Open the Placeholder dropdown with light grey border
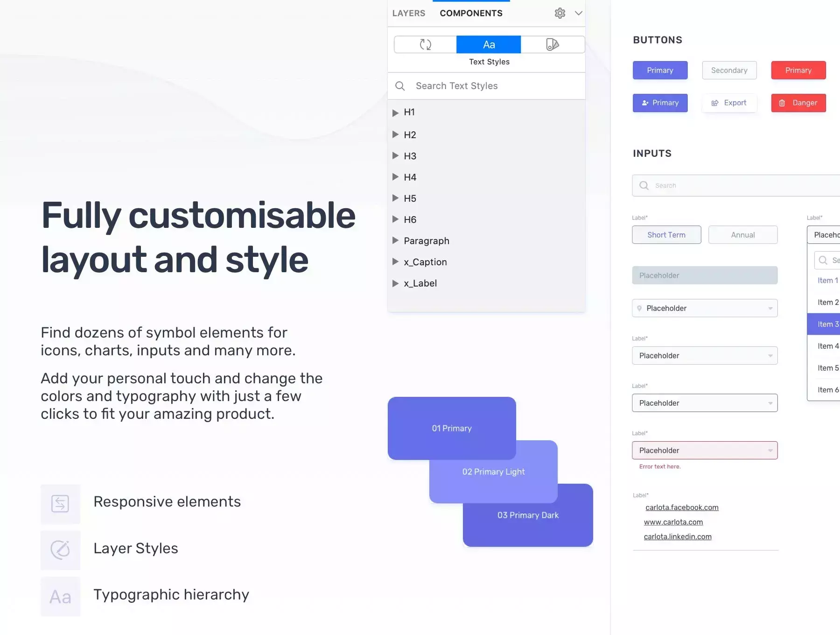The image size is (840, 635). pos(705,355)
